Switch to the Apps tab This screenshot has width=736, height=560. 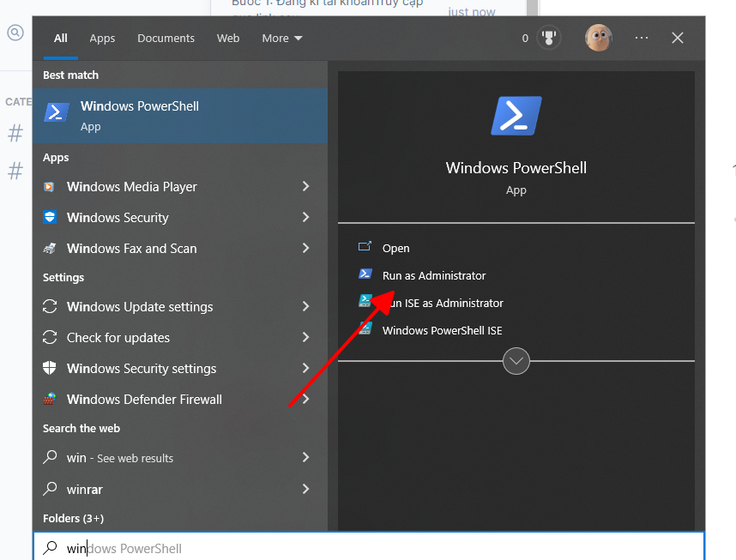102,39
